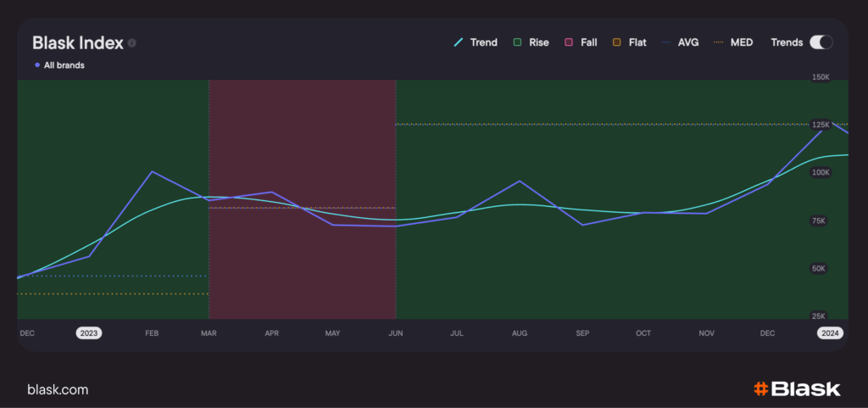Click the Blask logo at bottom right
Viewport: 868px width, 408px height.
click(796, 389)
